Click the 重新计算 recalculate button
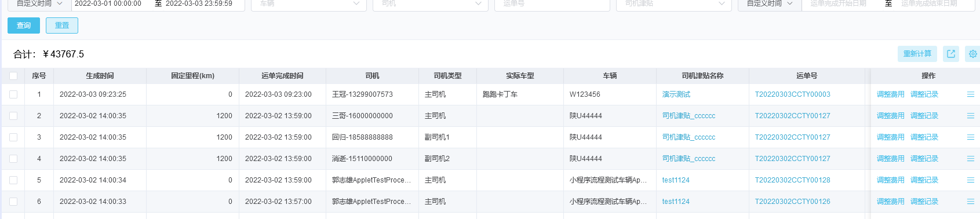Viewport: 980px width, 219px height. pyautogui.click(x=917, y=54)
